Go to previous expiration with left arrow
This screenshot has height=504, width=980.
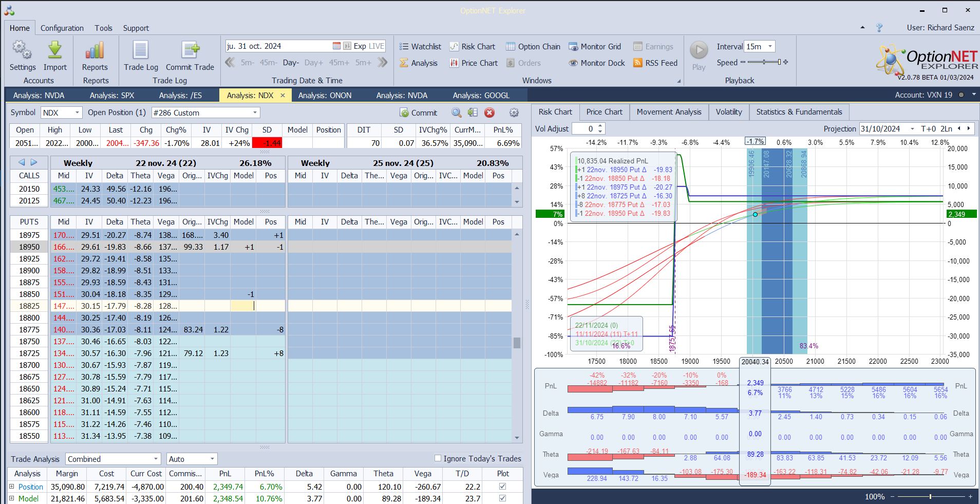pyautogui.click(x=22, y=162)
